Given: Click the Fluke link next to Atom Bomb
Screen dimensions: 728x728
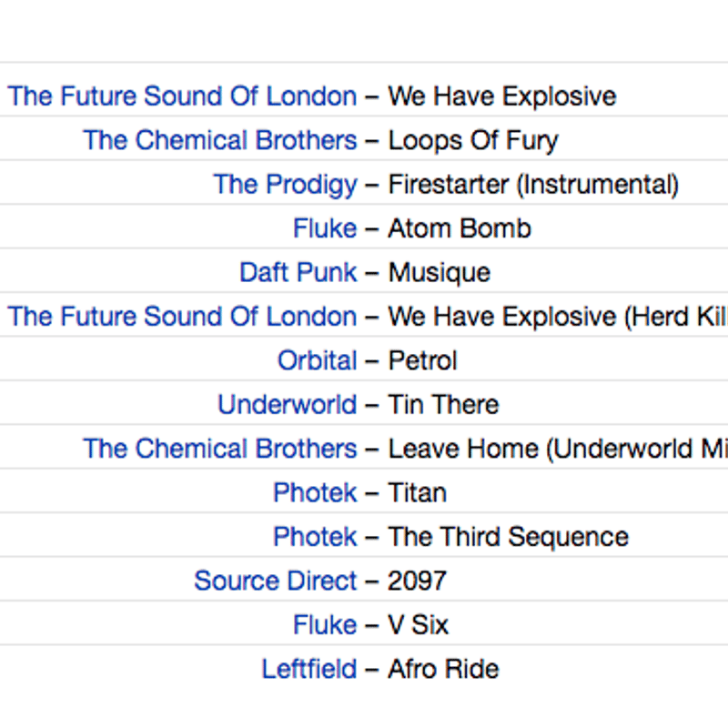Looking at the screenshot, I should pyautogui.click(x=325, y=228).
